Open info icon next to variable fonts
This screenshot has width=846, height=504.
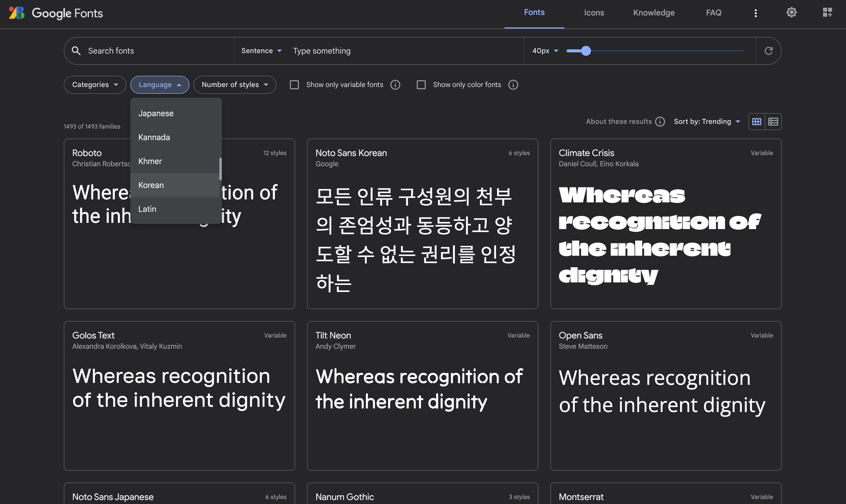pyautogui.click(x=395, y=84)
